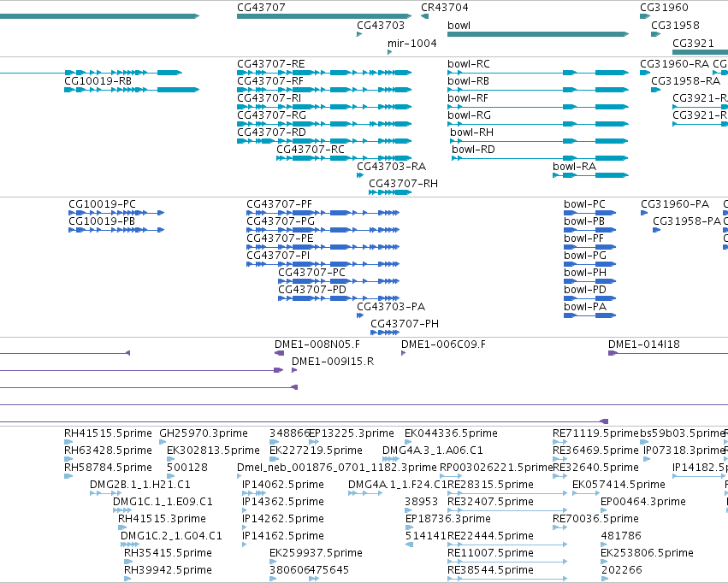
Task: Select the CG31960-PA protein label
Action: pos(675,204)
